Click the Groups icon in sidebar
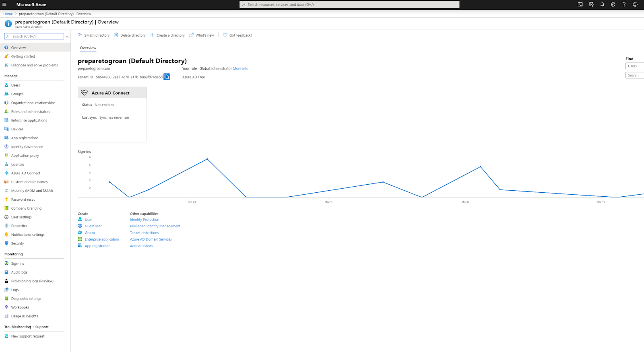This screenshot has height=352, width=644. coord(6,94)
